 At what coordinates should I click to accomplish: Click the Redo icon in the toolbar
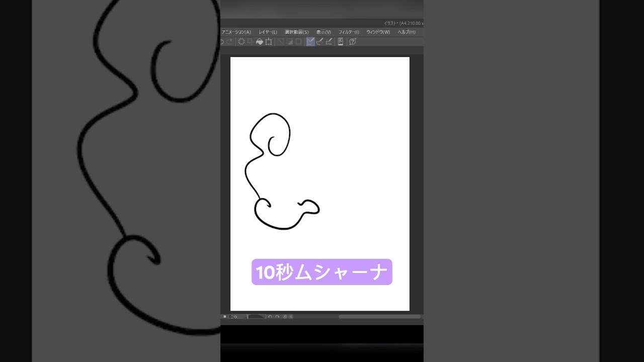229,42
